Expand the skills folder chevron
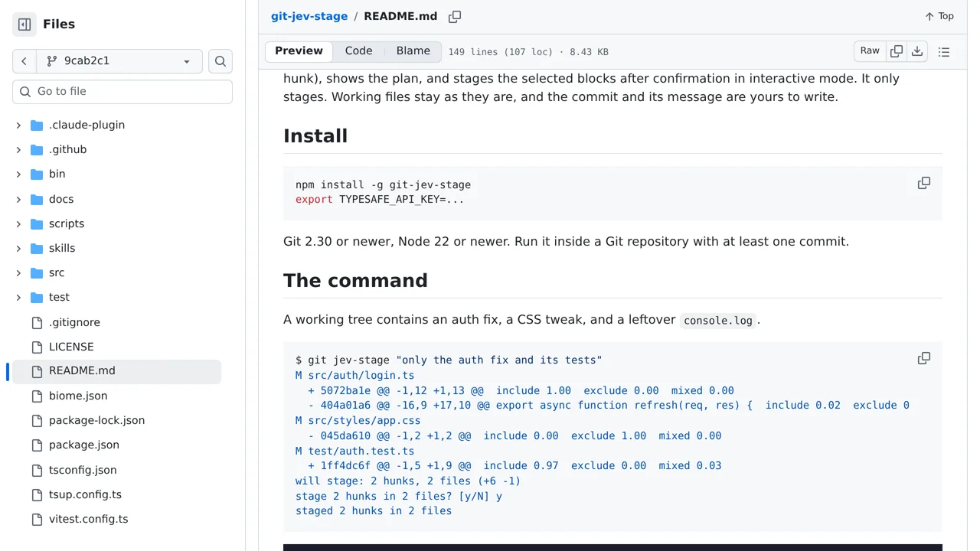 pos(18,249)
